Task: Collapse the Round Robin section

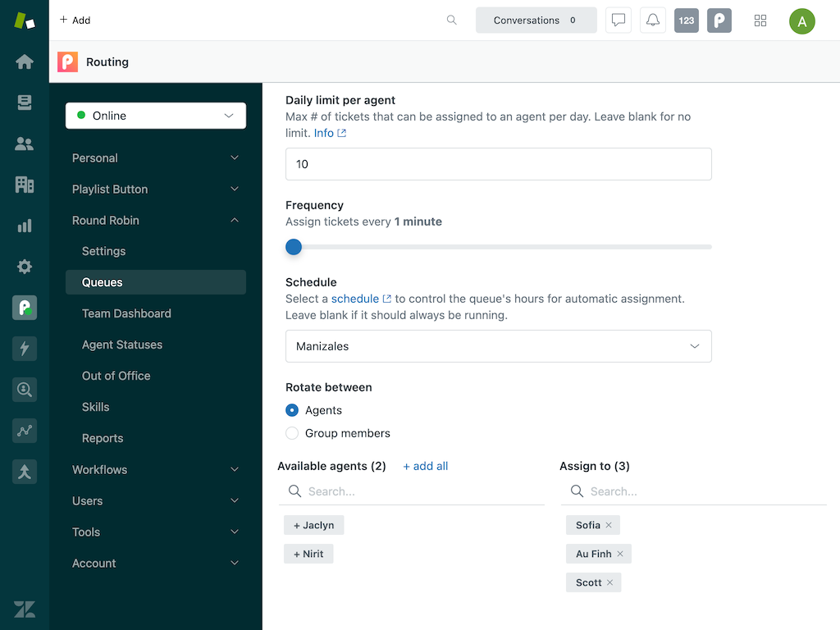Action: pyautogui.click(x=155, y=220)
